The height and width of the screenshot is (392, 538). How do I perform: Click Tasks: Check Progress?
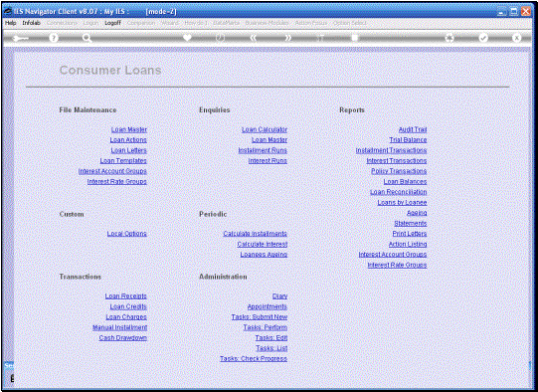(254, 359)
